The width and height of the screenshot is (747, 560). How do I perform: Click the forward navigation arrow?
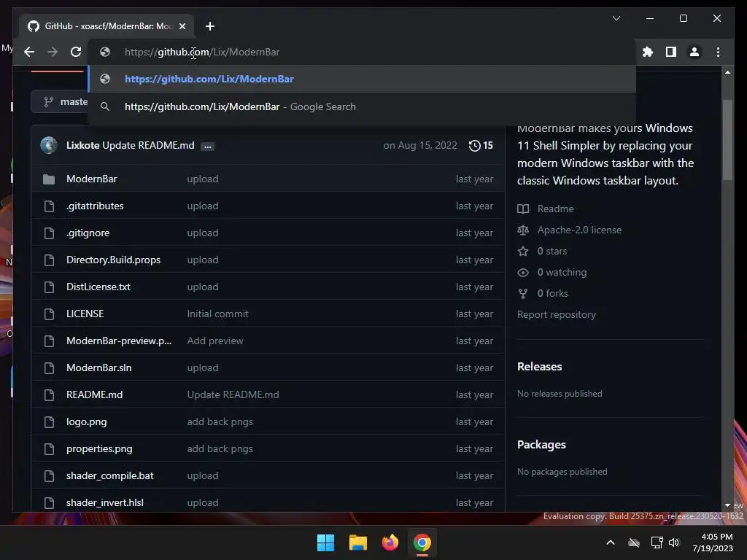pos(53,52)
